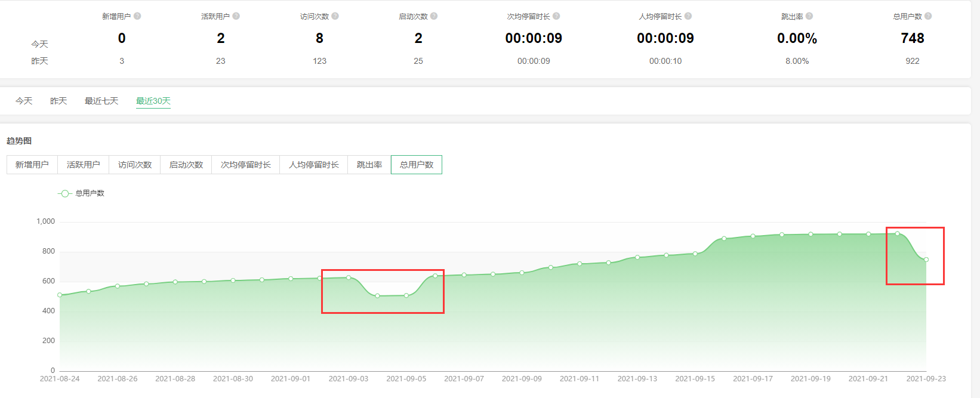Open the help icon next to 人均停留时长
The width and height of the screenshot is (980, 398).
688,16
